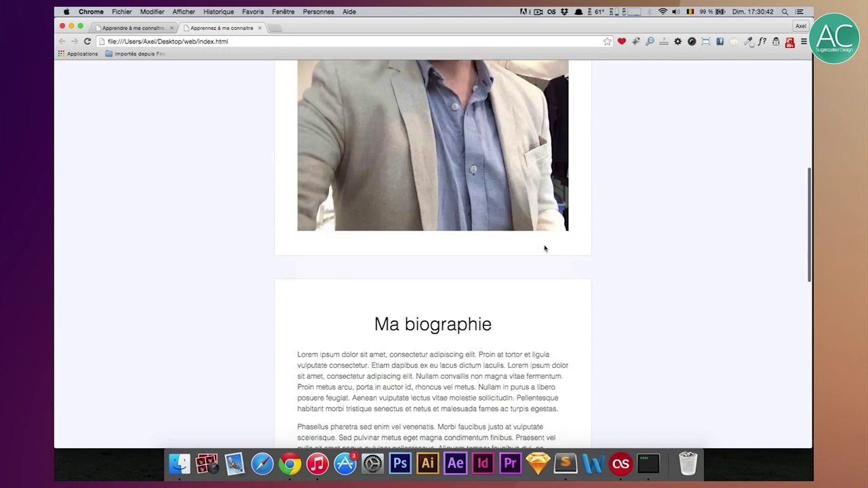Launch Illustrator from the Dock

coord(428,464)
